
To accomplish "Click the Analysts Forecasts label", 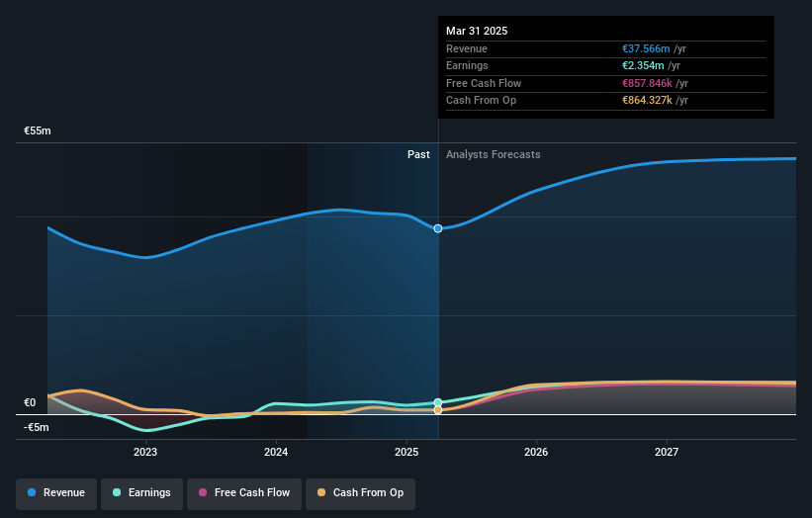I will [493, 155].
